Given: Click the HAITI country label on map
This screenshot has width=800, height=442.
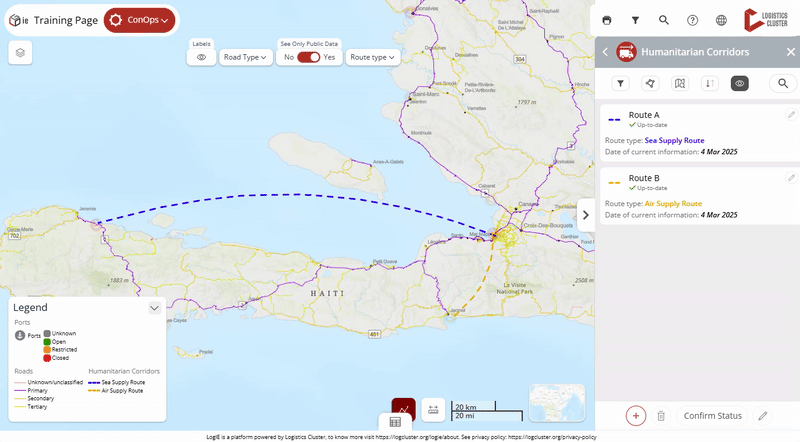Looking at the screenshot, I should pyautogui.click(x=328, y=293).
